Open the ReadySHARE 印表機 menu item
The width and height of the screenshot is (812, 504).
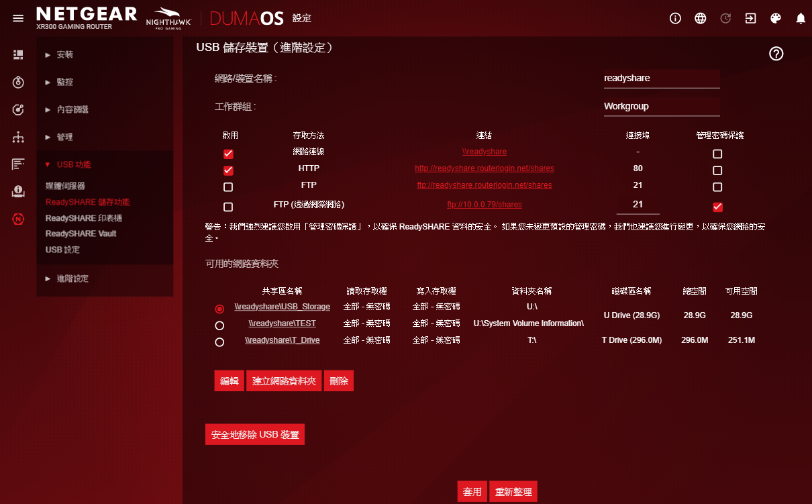click(84, 218)
